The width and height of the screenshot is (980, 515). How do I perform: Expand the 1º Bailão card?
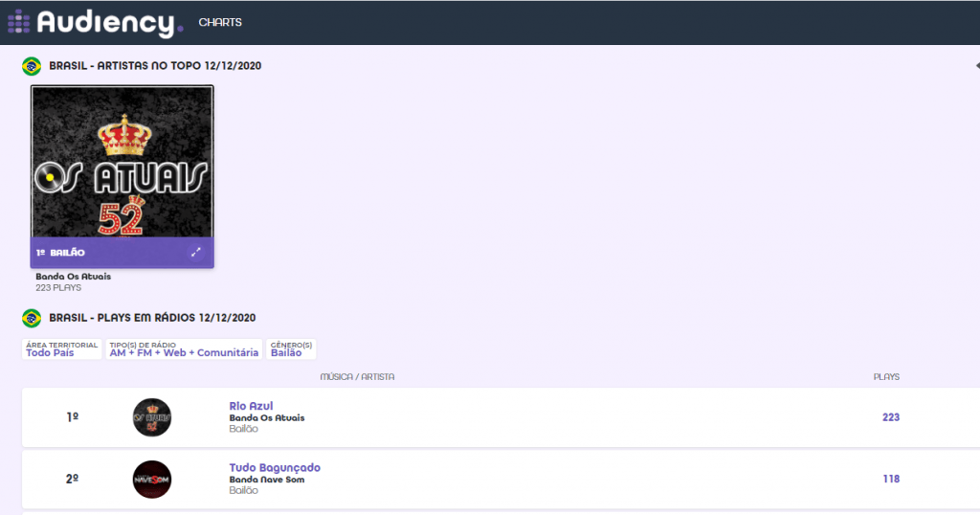[x=195, y=252]
